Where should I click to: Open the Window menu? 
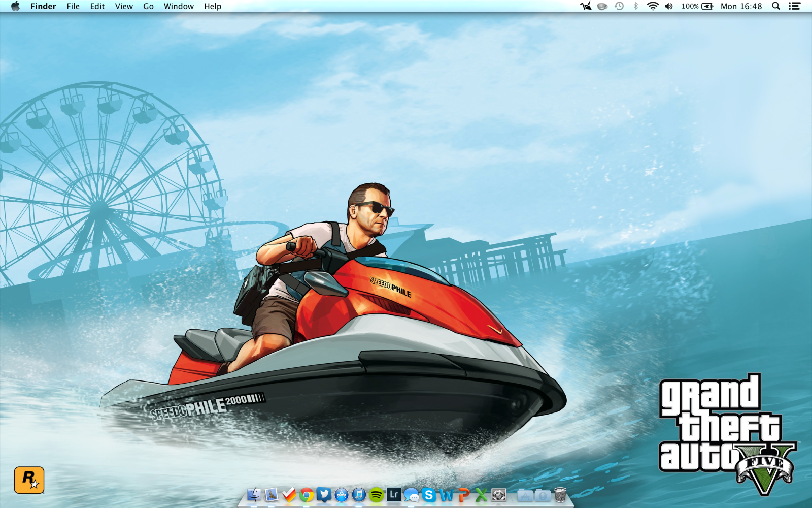click(x=179, y=6)
